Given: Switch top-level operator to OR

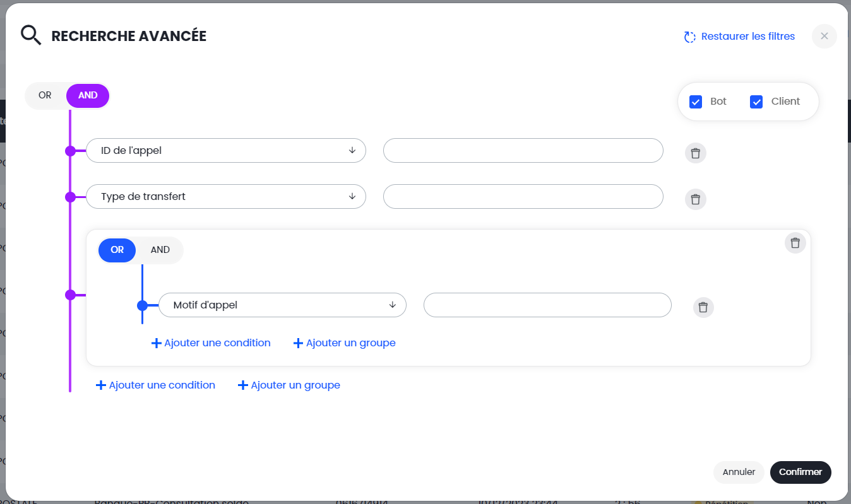Looking at the screenshot, I should (45, 96).
